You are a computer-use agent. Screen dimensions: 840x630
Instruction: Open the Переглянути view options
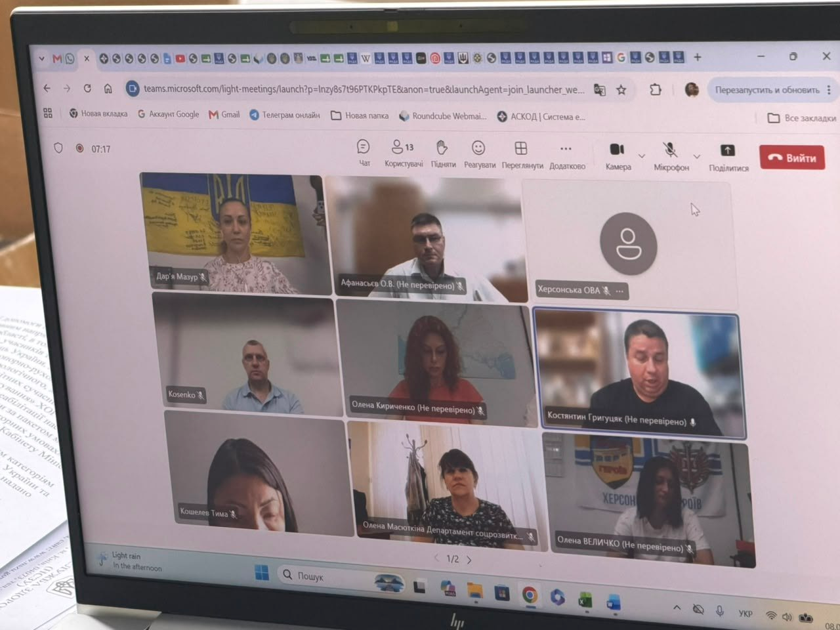click(522, 155)
